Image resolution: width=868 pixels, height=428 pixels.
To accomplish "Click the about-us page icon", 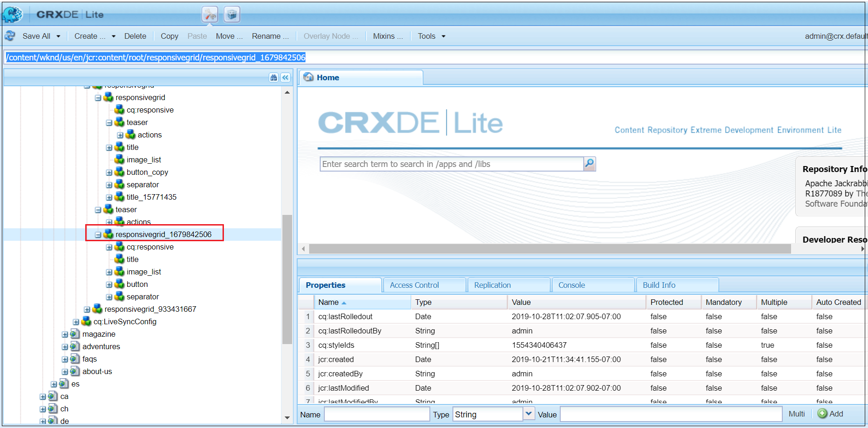I will pyautogui.click(x=75, y=371).
